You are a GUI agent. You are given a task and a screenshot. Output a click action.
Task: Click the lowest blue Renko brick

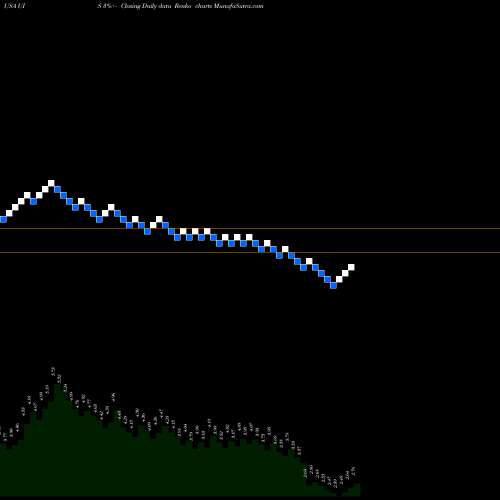tap(333, 285)
